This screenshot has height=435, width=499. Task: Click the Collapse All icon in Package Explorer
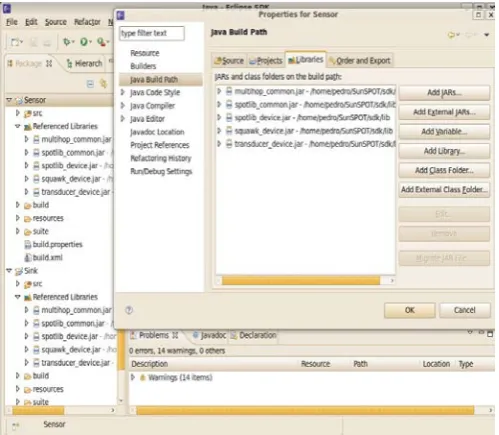coord(90,84)
